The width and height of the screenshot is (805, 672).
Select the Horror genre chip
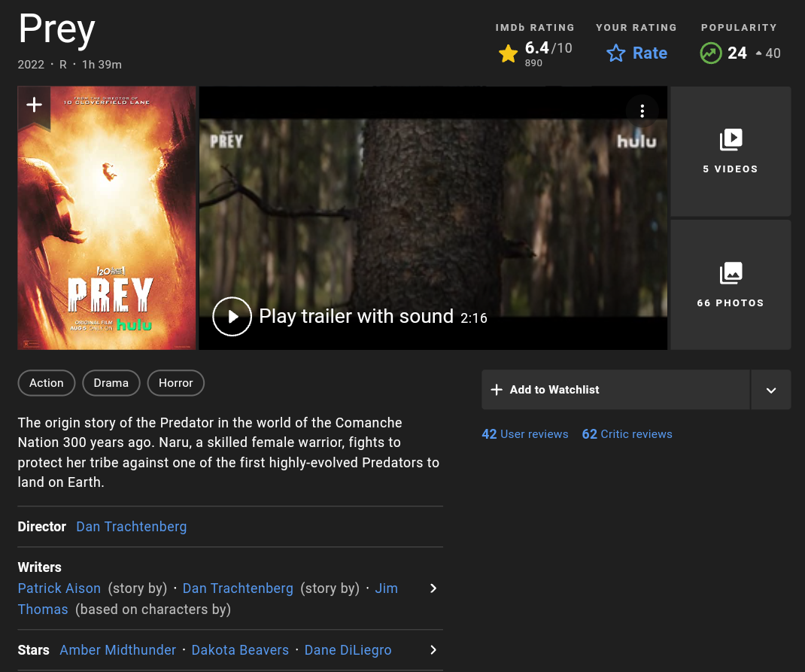coord(175,383)
